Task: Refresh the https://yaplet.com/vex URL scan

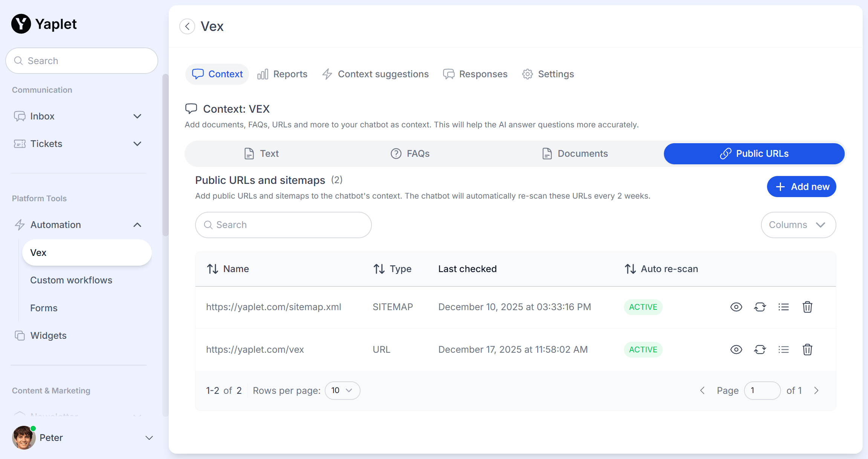Action: point(760,350)
